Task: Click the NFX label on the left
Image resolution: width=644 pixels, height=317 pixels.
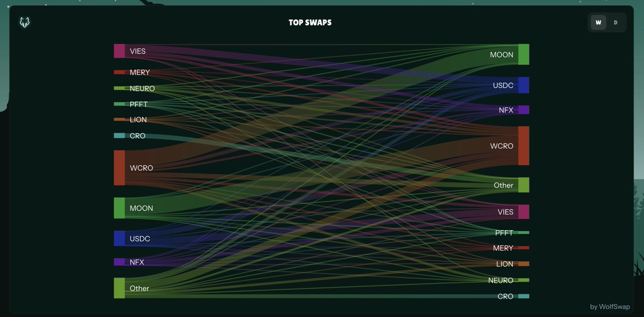Action: tap(137, 262)
